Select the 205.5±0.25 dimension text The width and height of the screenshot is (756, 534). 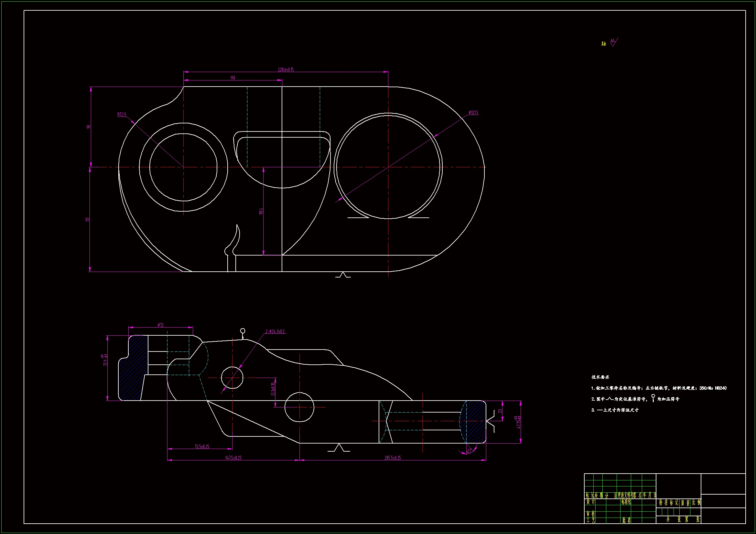[393, 458]
